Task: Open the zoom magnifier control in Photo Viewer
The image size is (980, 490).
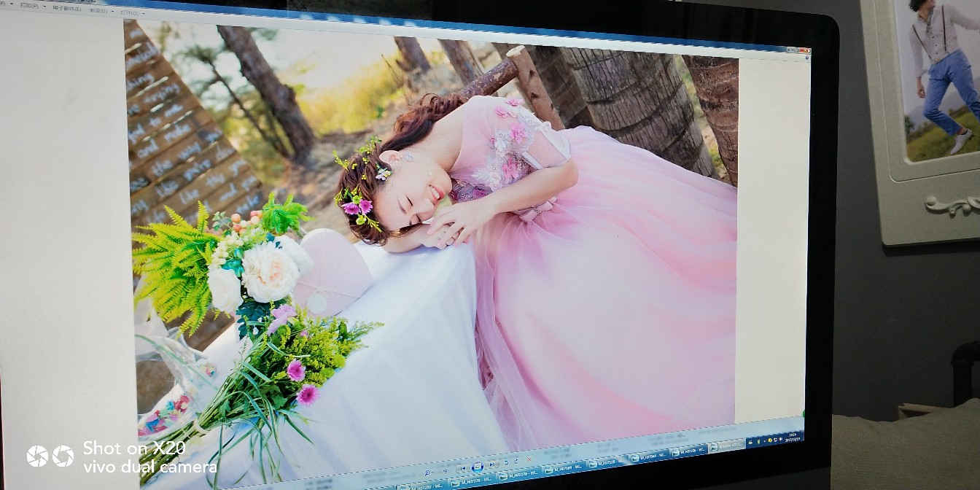Action: [x=428, y=472]
